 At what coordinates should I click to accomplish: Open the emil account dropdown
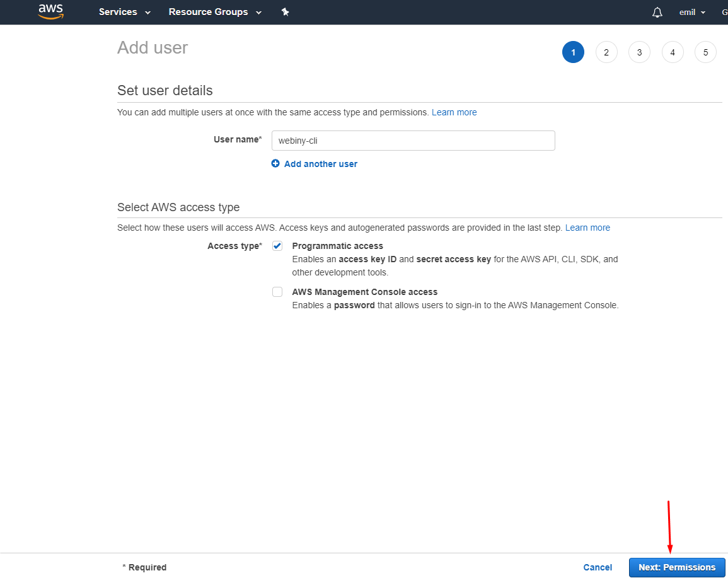(691, 12)
